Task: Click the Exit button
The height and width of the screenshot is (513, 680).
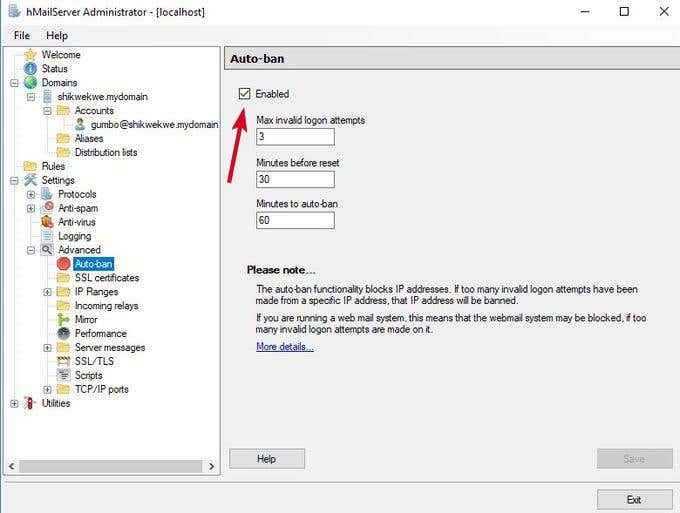Action: [x=634, y=500]
